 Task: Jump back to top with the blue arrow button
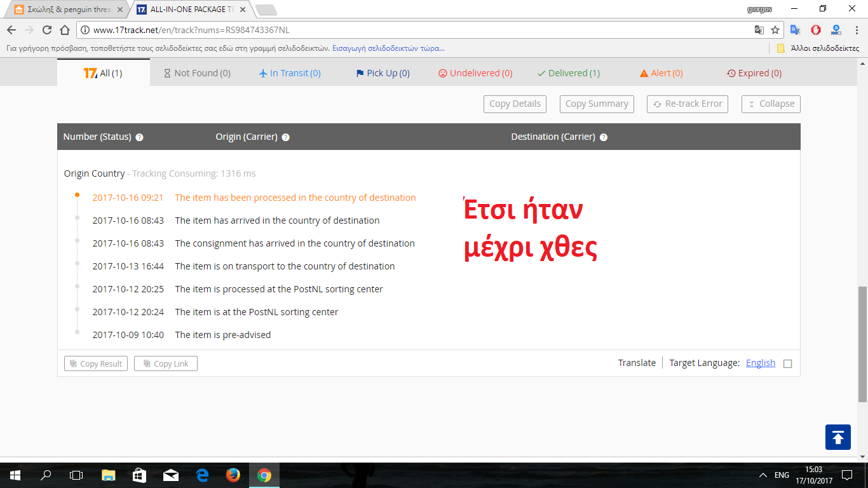tap(838, 437)
